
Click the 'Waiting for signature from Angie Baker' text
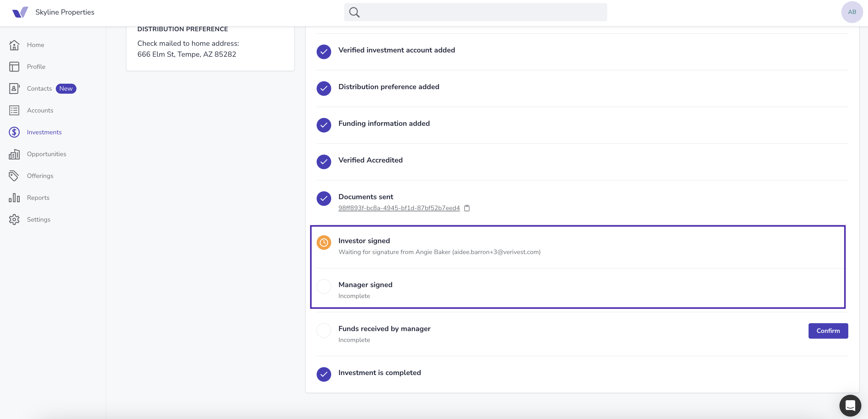(x=439, y=252)
